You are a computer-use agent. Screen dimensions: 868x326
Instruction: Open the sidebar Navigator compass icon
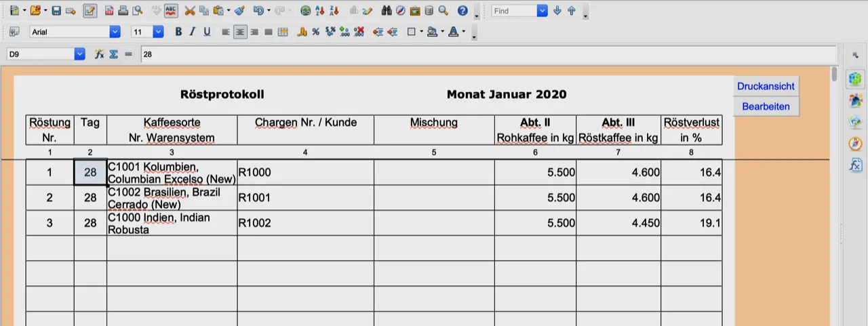tap(855, 144)
